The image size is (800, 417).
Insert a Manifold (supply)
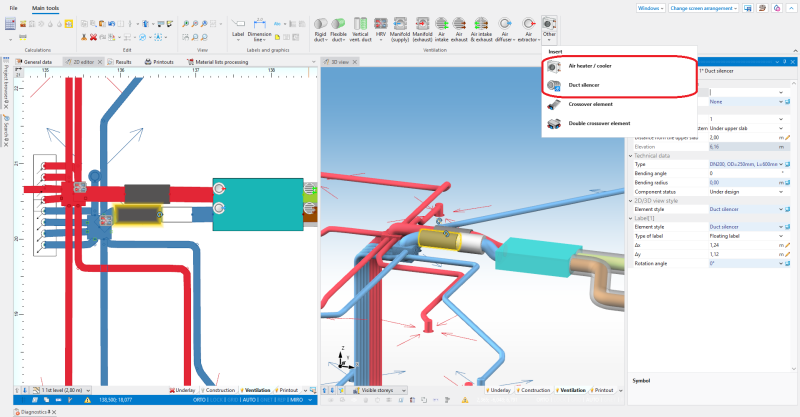tap(400, 30)
